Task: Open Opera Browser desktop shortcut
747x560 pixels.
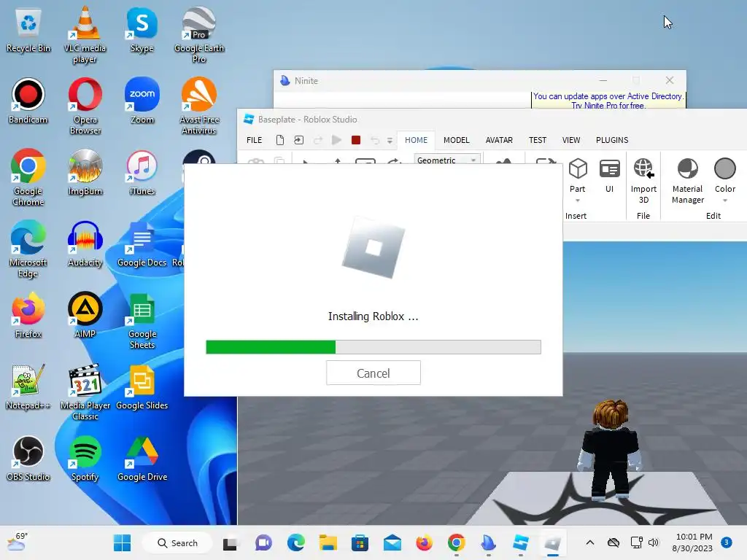Action: 85,106
